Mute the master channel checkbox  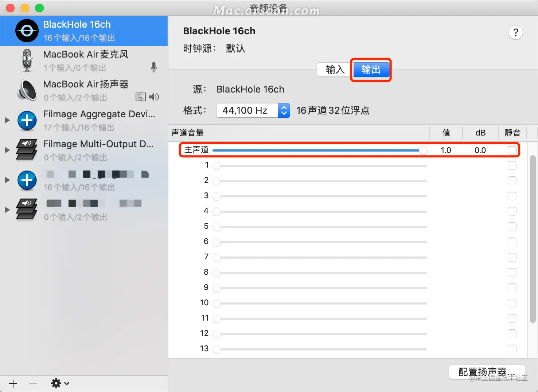[x=512, y=150]
